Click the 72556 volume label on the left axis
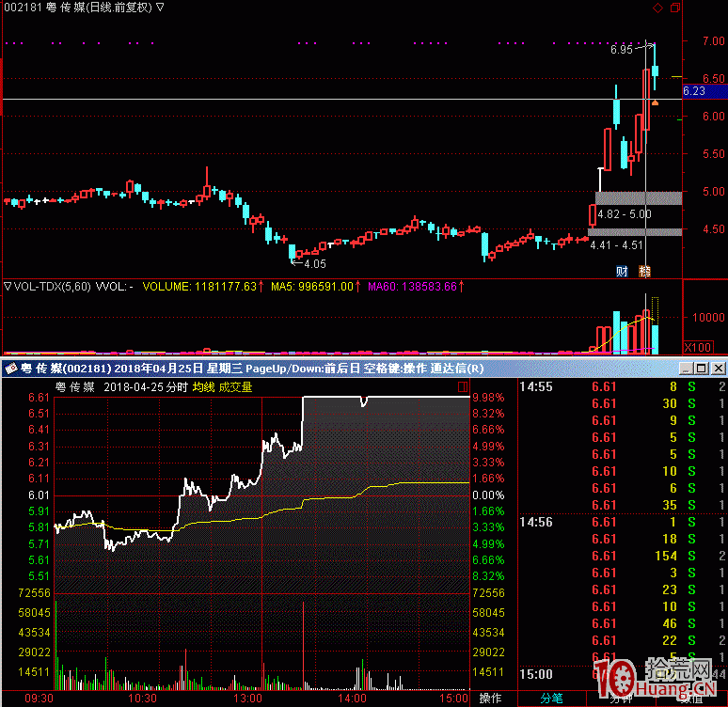The width and height of the screenshot is (728, 707). coord(34,593)
